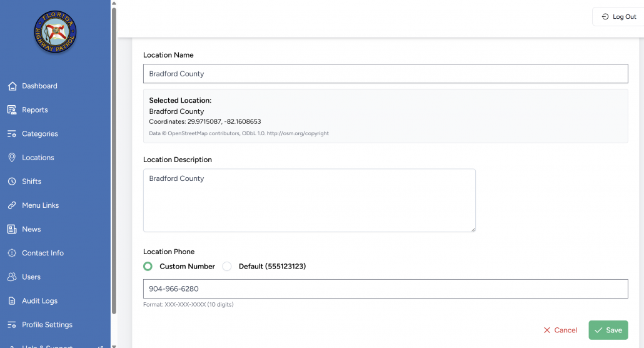Click the Locations pin icon
This screenshot has height=348, width=644.
tap(12, 158)
